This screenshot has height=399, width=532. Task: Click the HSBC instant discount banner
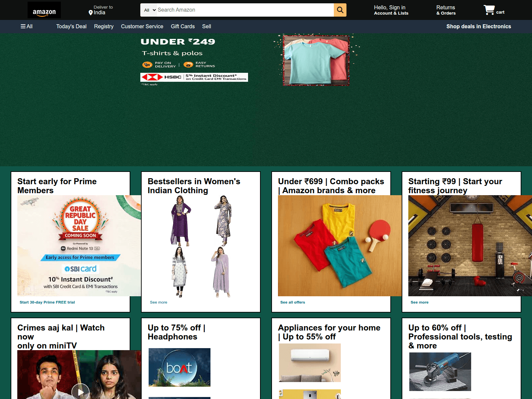click(x=194, y=77)
